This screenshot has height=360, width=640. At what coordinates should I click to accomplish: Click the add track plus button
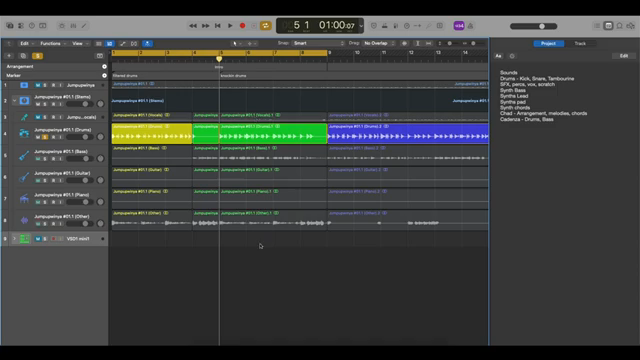pyautogui.click(x=9, y=56)
